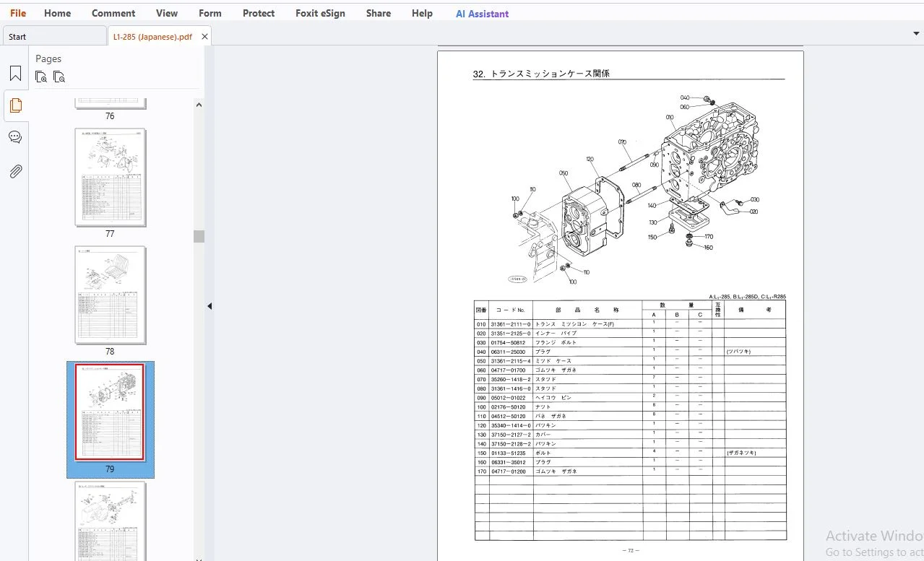Click the enlarge page thumbnails icon

point(41,77)
